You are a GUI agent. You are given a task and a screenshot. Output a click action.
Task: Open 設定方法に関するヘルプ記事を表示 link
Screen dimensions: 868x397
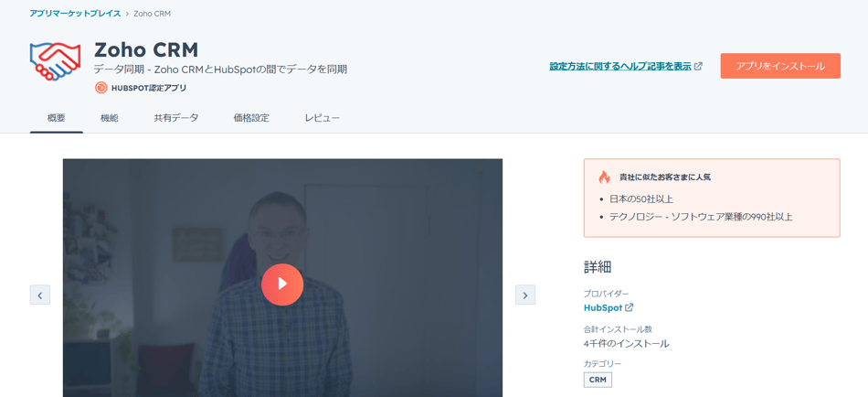620,66
